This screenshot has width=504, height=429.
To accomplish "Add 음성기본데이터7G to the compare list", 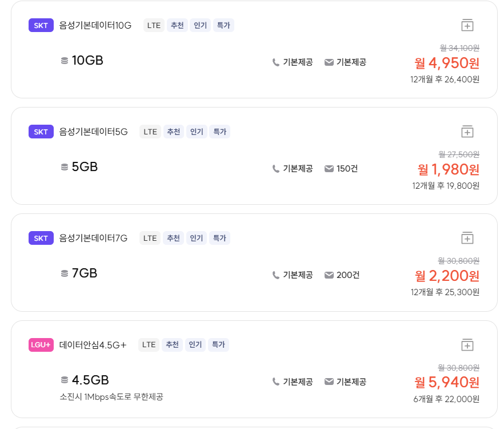I will pos(467,238).
